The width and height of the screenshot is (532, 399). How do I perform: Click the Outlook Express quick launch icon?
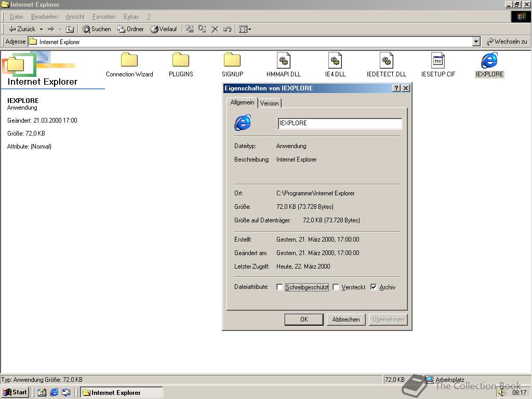point(66,392)
